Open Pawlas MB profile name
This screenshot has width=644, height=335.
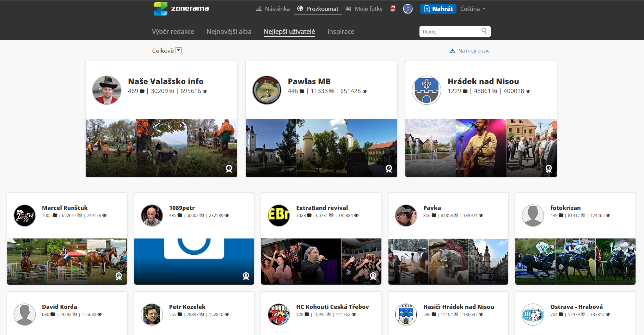[x=309, y=81]
